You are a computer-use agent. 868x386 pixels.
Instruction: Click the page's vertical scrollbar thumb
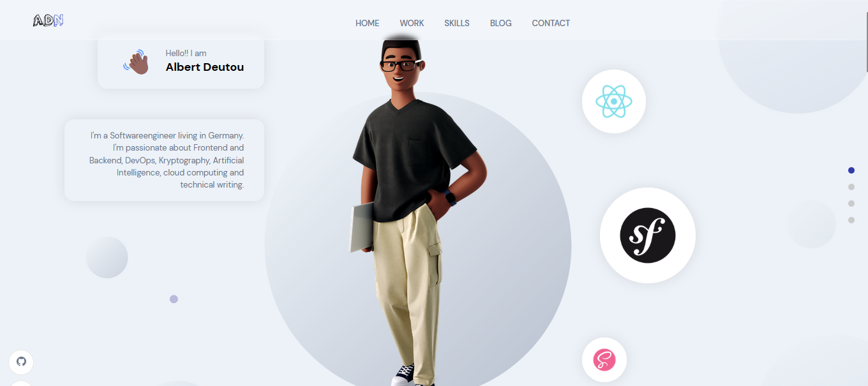pos(866,36)
